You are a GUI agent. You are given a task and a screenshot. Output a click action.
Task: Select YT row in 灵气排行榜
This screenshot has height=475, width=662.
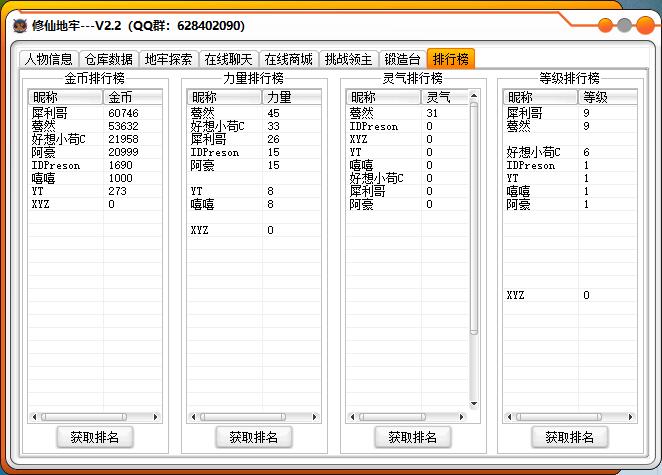[x=407, y=152]
